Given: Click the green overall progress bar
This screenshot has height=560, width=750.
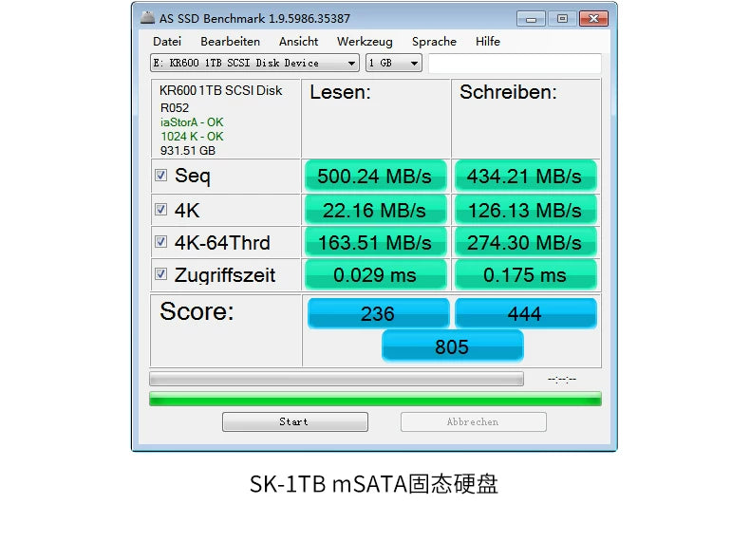Looking at the screenshot, I should (x=376, y=399).
